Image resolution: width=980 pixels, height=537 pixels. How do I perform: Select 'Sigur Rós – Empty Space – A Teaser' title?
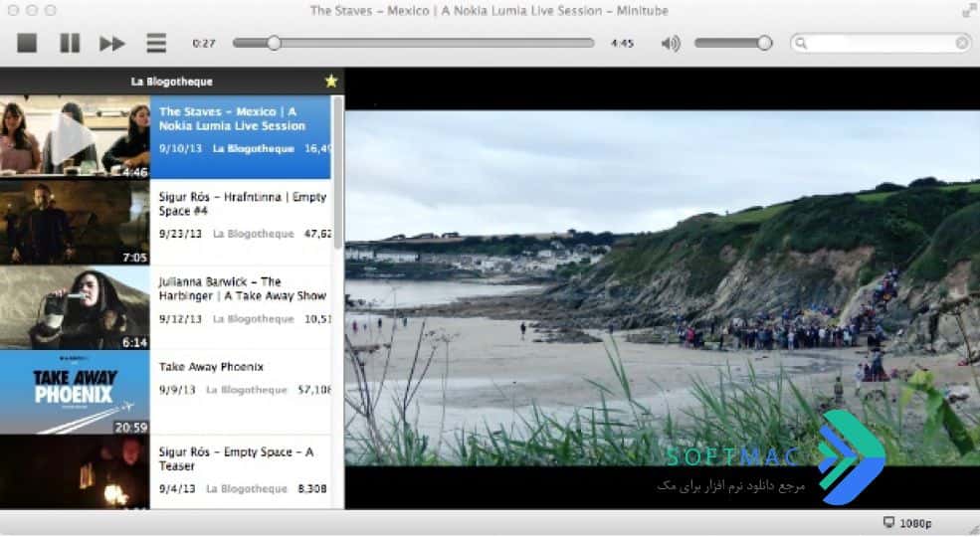(236, 459)
